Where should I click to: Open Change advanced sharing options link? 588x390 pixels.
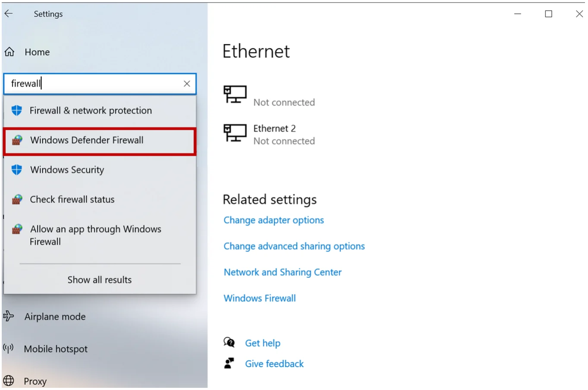294,246
